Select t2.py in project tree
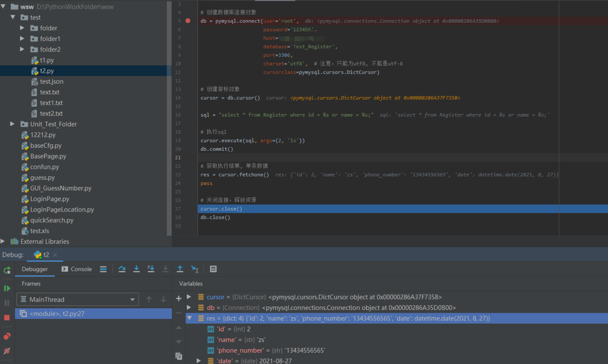Viewport: 608px width, 364px height. [46, 71]
